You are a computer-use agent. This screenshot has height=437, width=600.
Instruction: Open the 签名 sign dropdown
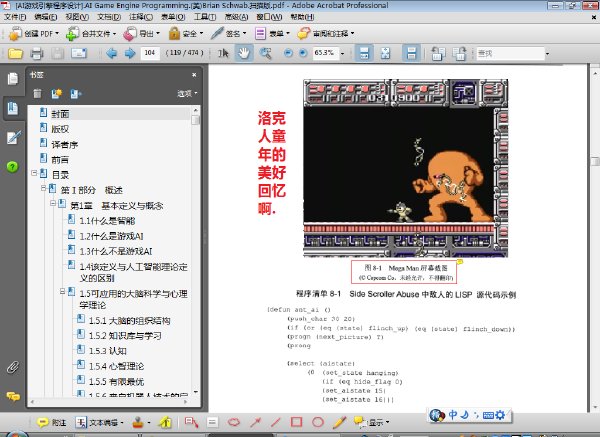pyautogui.click(x=228, y=34)
